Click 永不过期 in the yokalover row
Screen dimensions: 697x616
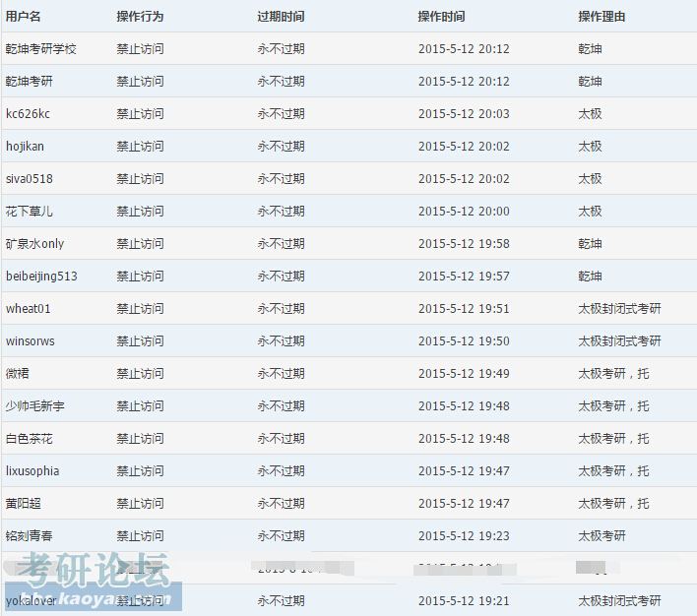[x=281, y=601]
